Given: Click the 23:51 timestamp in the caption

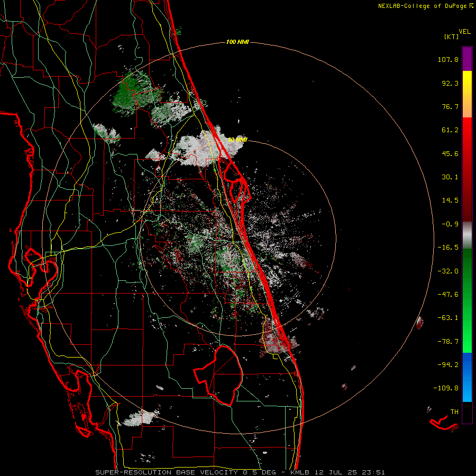Looking at the screenshot, I should tap(373, 472).
